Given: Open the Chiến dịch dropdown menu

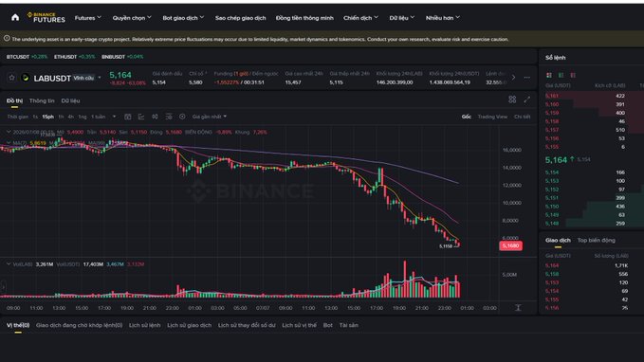Looking at the screenshot, I should (x=361, y=18).
